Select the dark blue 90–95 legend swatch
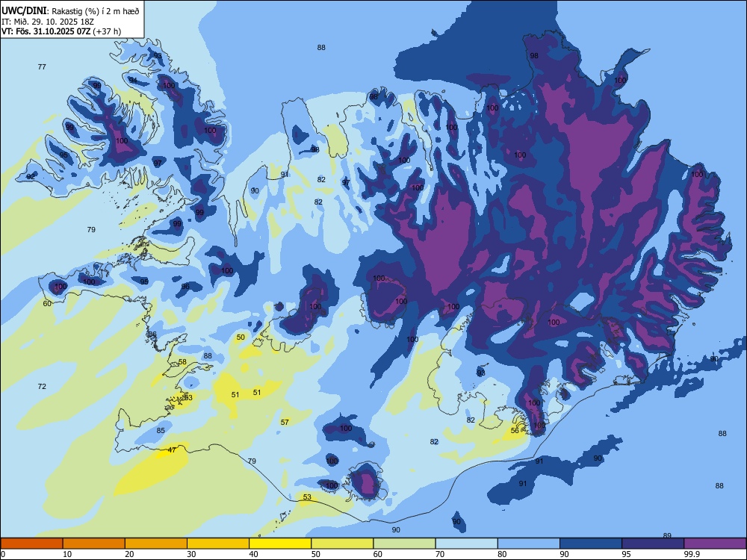This screenshot has height=560, width=747. coord(591,544)
